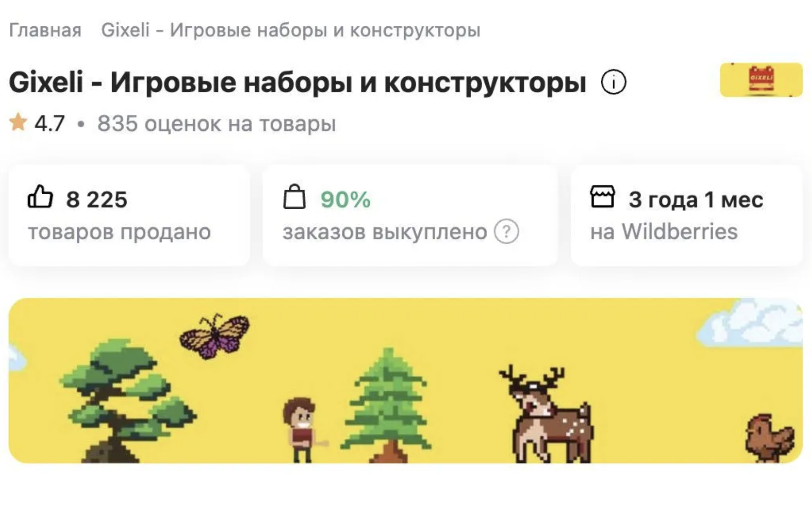Viewport: 812px width, 515px height.
Task: Click the thumbs-up sold items icon
Action: tap(40, 197)
